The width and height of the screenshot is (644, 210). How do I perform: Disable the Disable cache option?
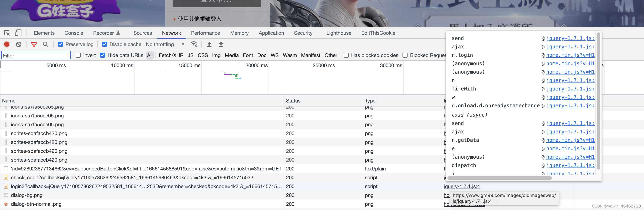tap(104, 44)
